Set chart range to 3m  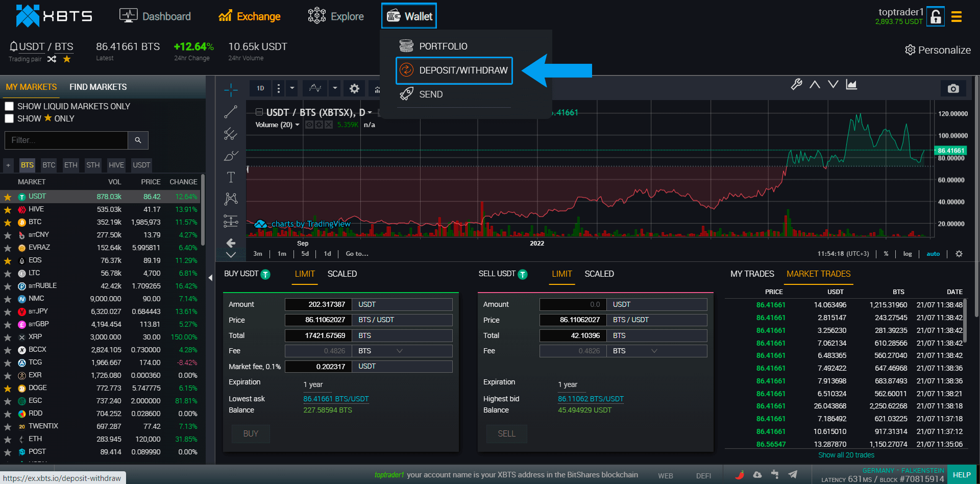258,254
